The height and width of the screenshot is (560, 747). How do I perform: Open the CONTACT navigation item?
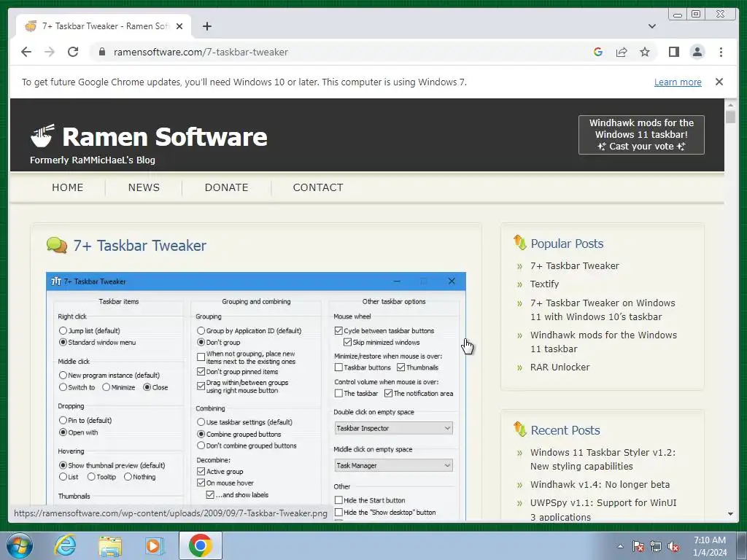(318, 187)
